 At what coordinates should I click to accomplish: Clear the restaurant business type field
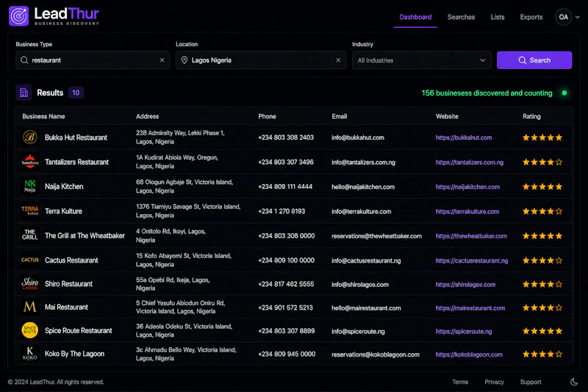click(x=162, y=60)
